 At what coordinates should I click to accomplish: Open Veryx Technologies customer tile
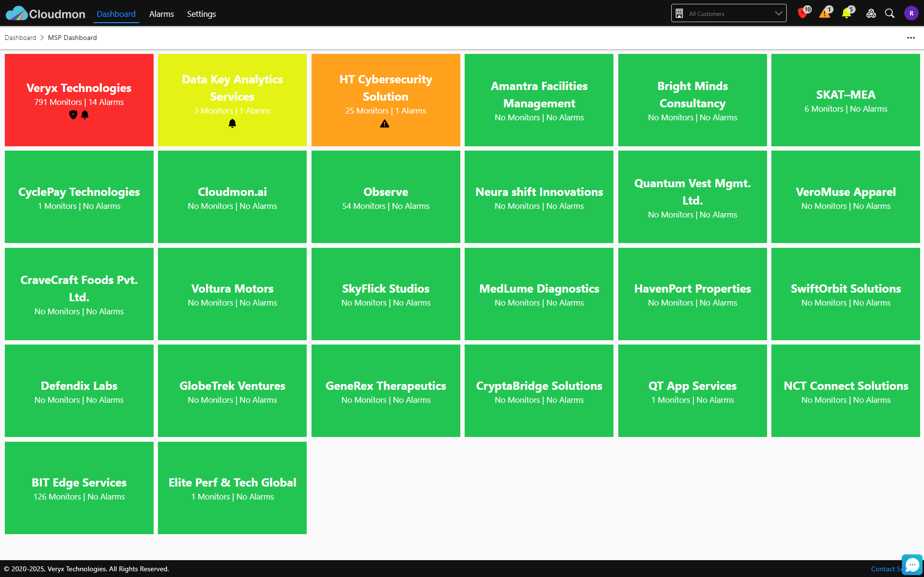click(79, 100)
